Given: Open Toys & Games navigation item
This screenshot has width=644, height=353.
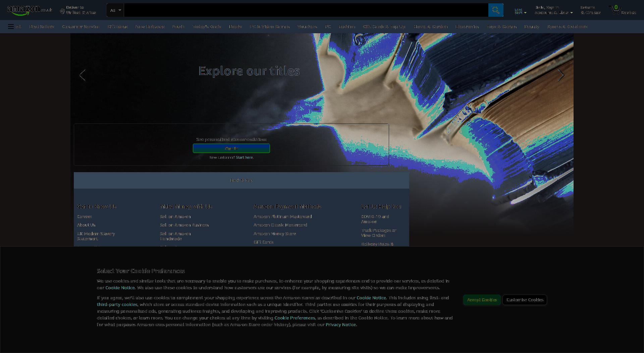Looking at the screenshot, I should point(501,27).
